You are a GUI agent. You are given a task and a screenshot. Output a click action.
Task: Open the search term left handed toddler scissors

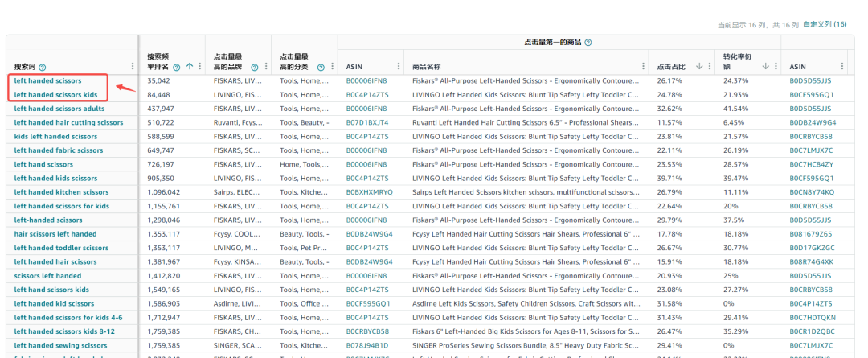(61, 248)
